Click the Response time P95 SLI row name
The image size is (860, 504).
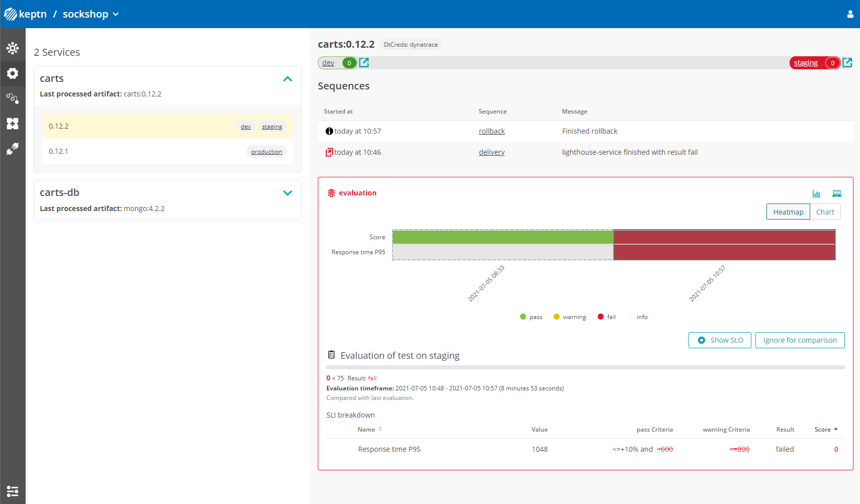point(389,449)
